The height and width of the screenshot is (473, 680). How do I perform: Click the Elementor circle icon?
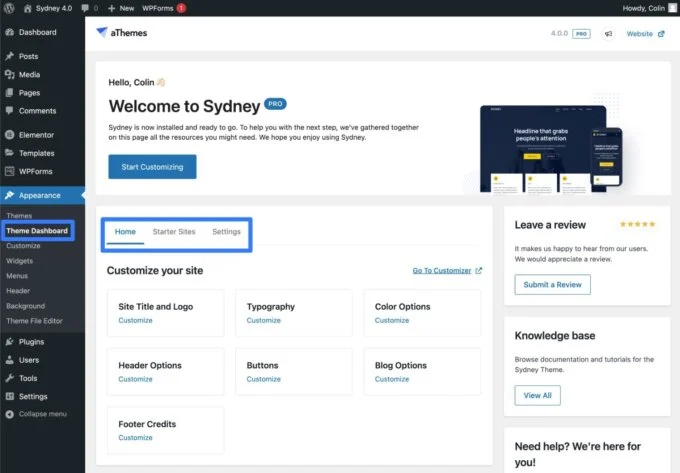10,135
